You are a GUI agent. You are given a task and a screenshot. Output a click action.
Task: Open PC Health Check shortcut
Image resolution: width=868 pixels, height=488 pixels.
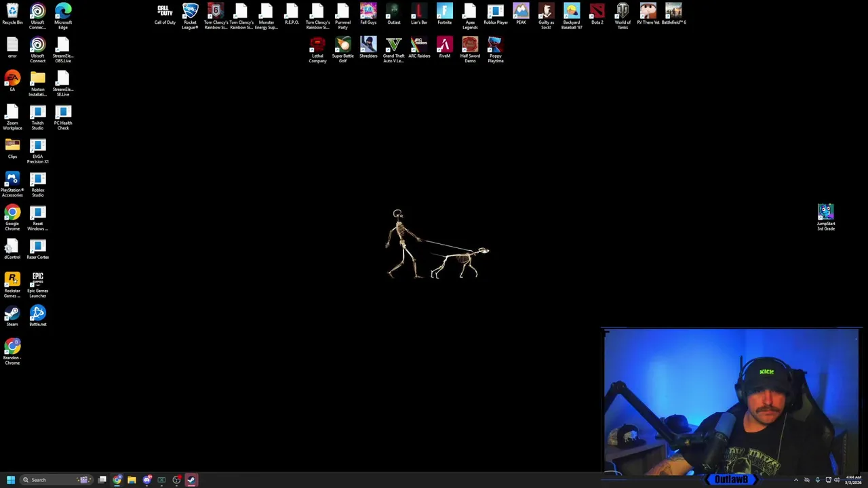point(63,117)
